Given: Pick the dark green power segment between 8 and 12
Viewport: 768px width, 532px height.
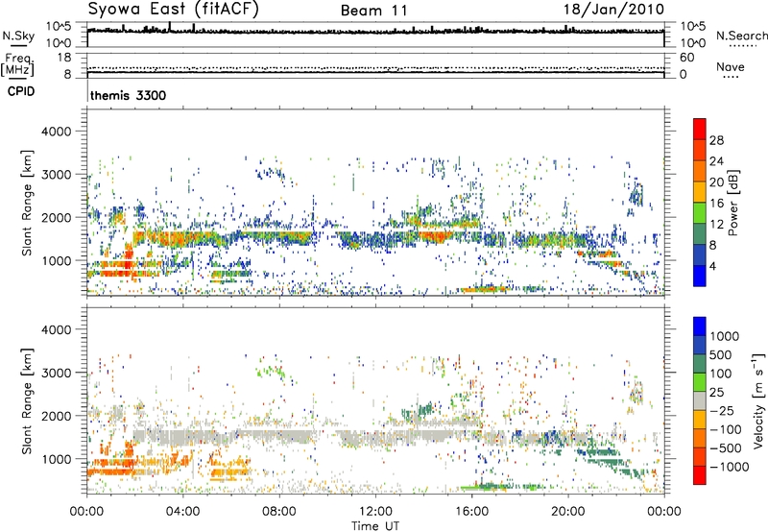Looking at the screenshot, I should pyautogui.click(x=700, y=234).
